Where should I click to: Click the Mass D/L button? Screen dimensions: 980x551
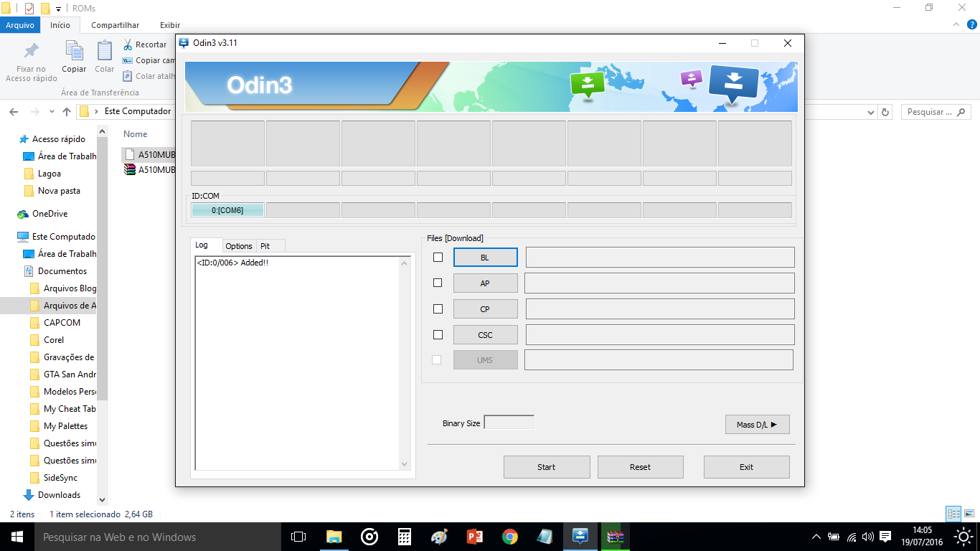point(757,424)
